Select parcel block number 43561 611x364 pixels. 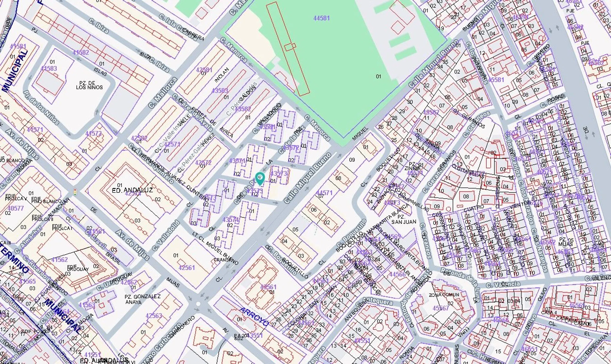point(268,287)
